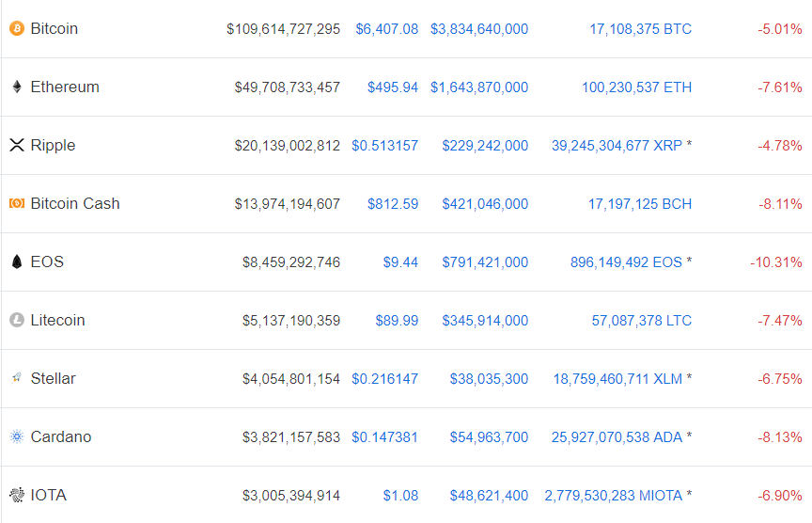This screenshot has height=523, width=812.
Task: Click Litecoin volume $345,914,000
Action: [x=485, y=321]
